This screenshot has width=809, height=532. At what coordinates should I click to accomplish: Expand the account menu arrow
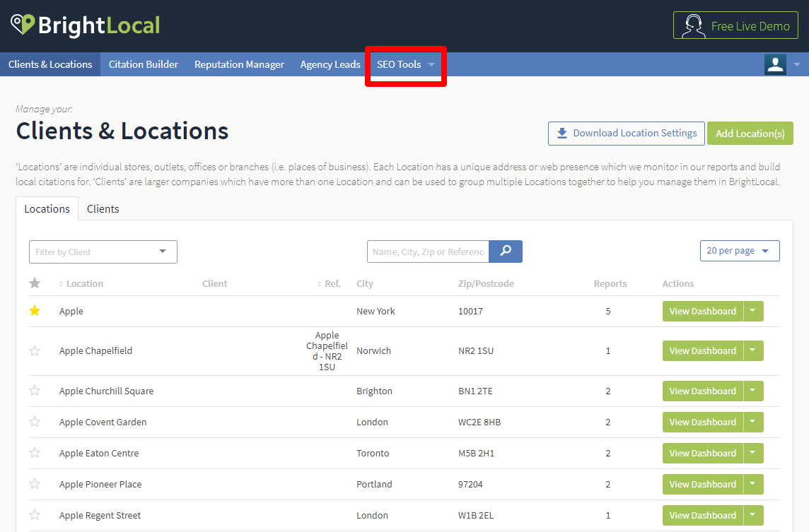tap(796, 64)
